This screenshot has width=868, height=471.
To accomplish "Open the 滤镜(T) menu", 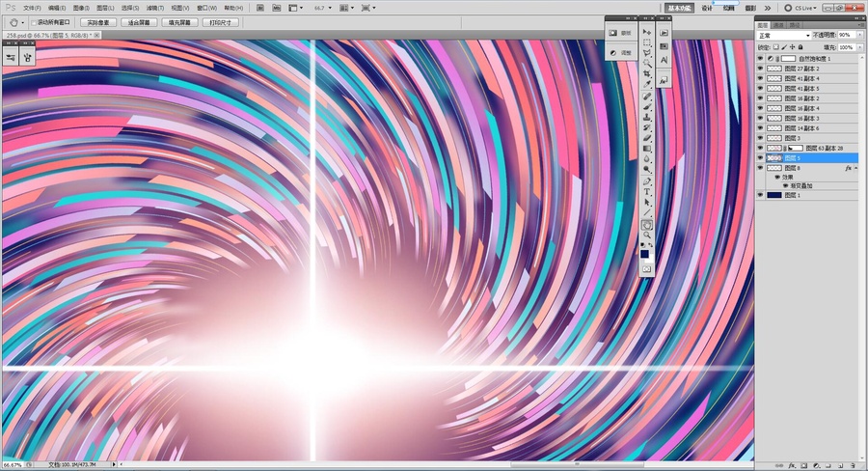I will point(155,8).
